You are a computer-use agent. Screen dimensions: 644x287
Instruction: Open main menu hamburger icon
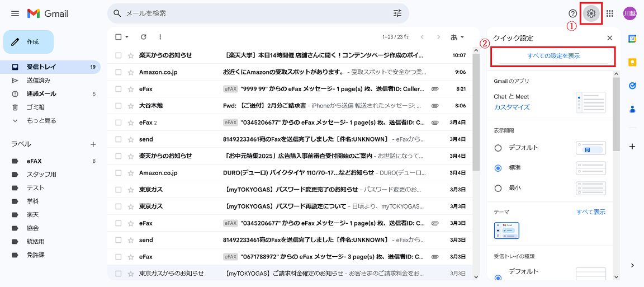(15, 13)
